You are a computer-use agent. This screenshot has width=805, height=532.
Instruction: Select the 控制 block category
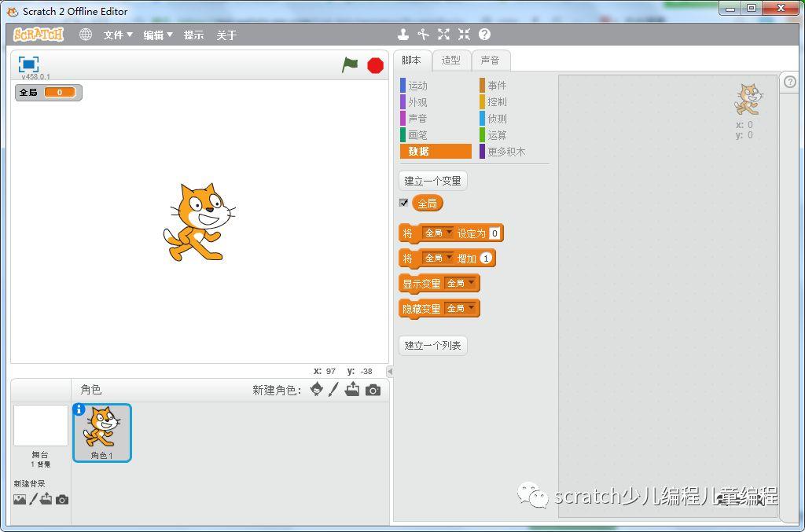(x=514, y=102)
